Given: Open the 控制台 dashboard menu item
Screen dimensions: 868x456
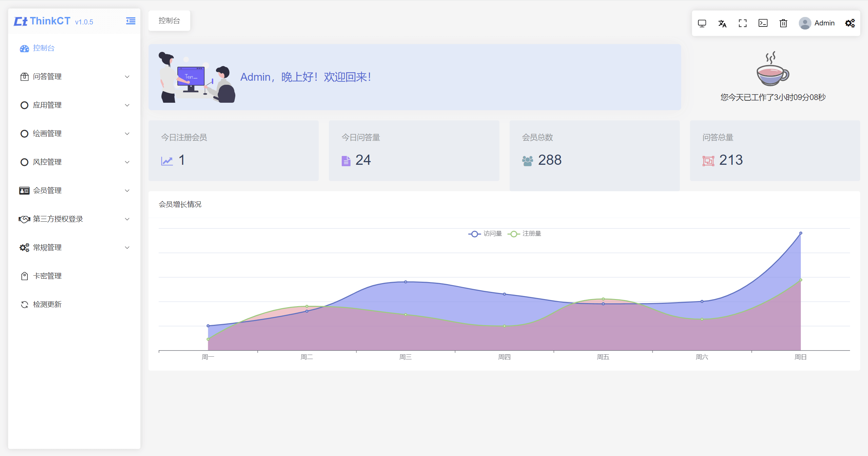Looking at the screenshot, I should (74, 48).
